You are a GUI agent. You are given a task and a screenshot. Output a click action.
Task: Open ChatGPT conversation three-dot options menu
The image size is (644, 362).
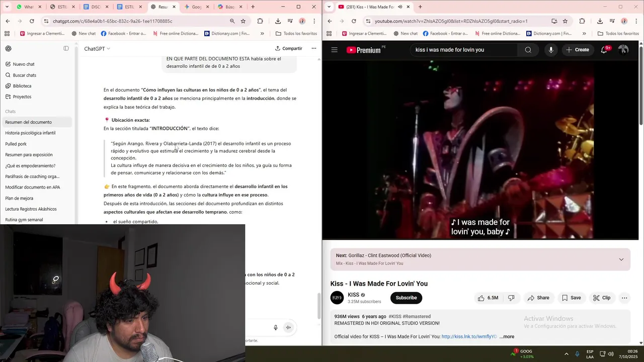point(314,49)
